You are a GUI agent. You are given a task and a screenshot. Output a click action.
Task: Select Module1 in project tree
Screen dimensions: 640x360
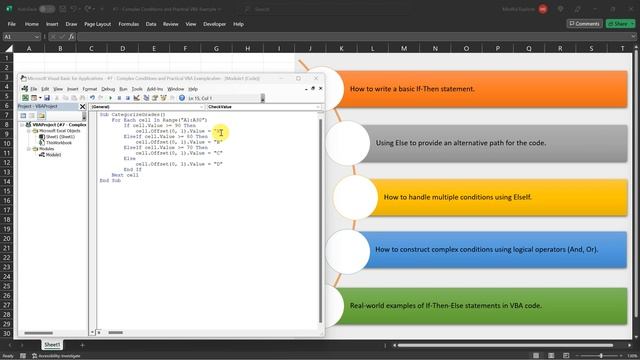(x=53, y=155)
